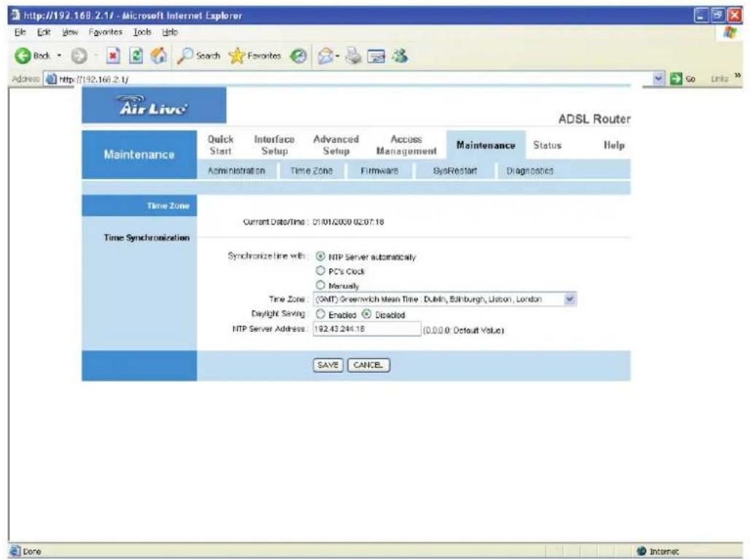Click the Edit page icon beside the printer

pyautogui.click(x=376, y=56)
